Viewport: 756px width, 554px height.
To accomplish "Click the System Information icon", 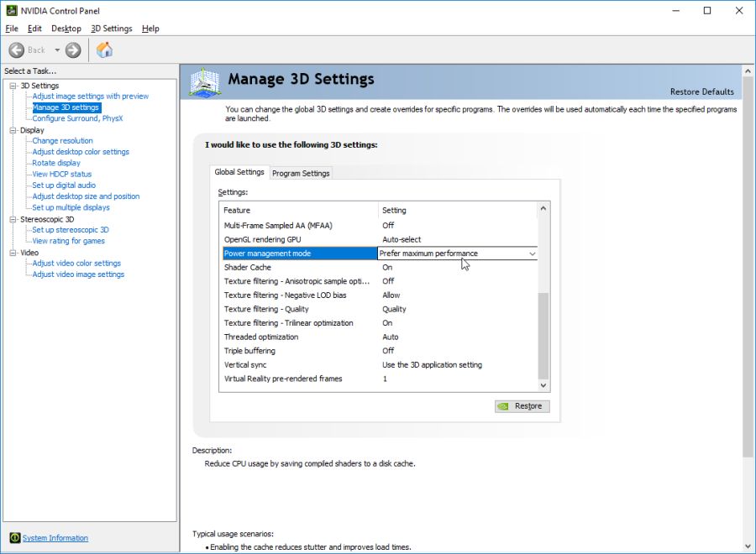I will [x=15, y=537].
